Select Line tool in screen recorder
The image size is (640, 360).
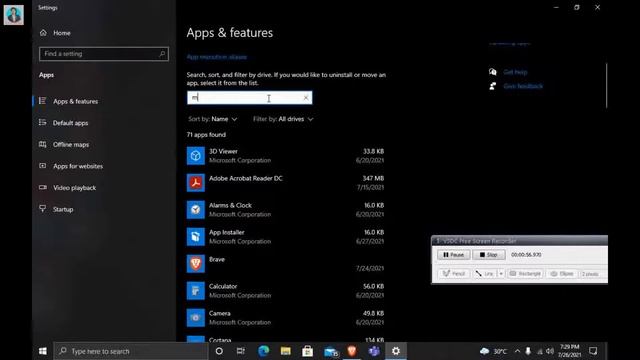click(484, 273)
